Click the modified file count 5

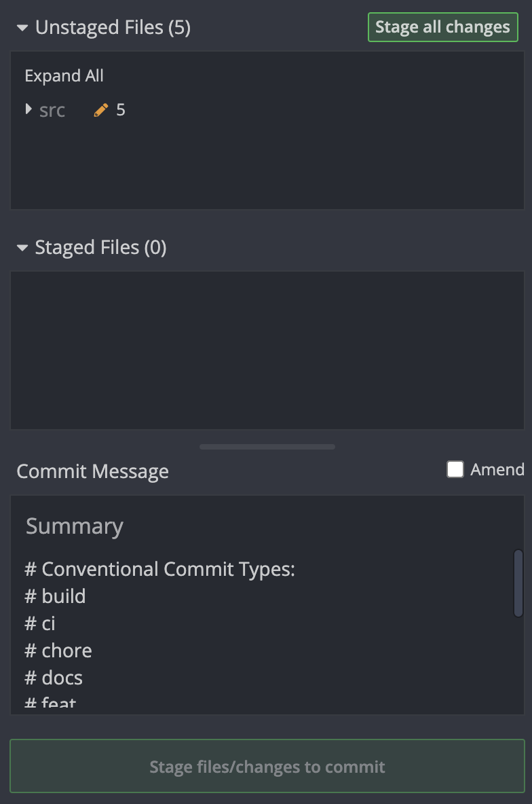pyautogui.click(x=121, y=110)
